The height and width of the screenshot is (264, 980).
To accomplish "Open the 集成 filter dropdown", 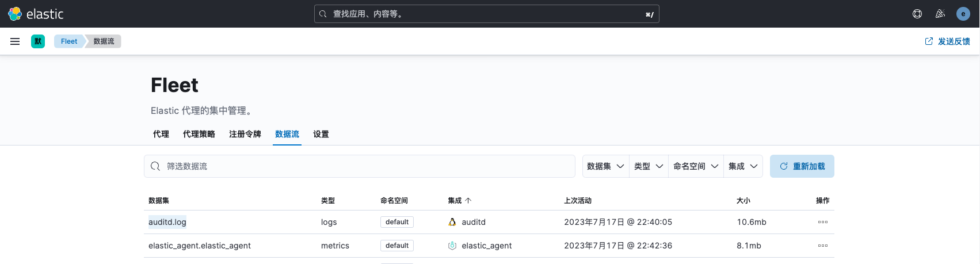I will (743, 166).
